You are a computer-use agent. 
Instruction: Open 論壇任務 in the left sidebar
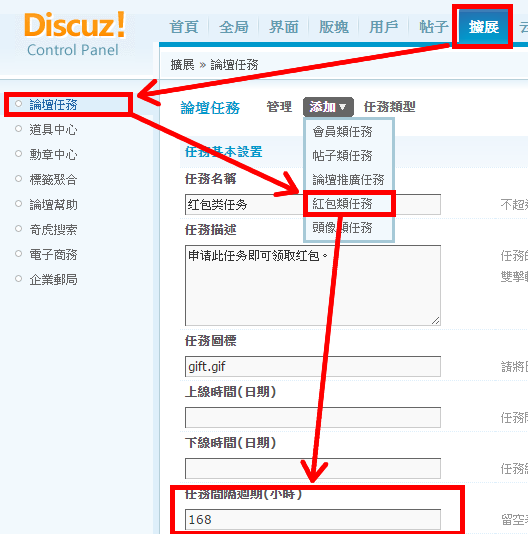(53, 105)
